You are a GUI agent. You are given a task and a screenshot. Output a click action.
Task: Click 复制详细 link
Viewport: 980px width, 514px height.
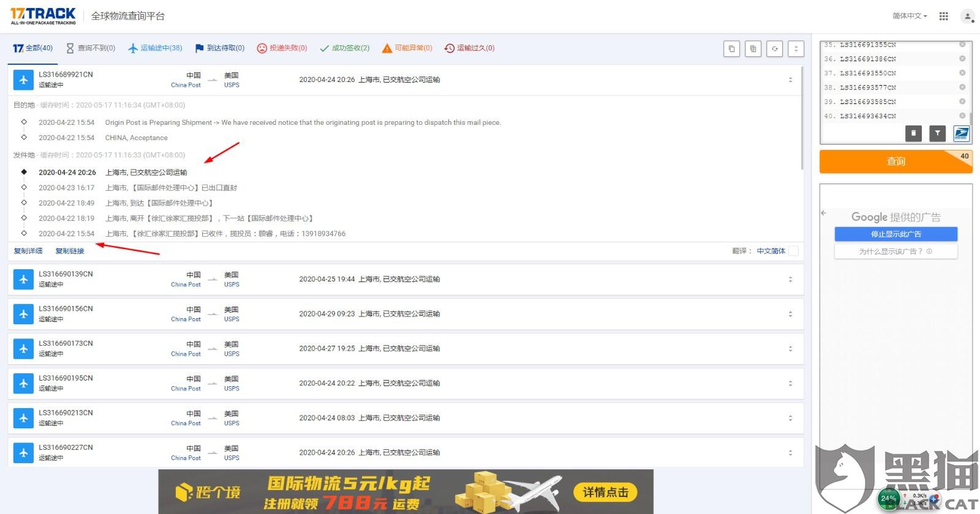[x=28, y=251]
